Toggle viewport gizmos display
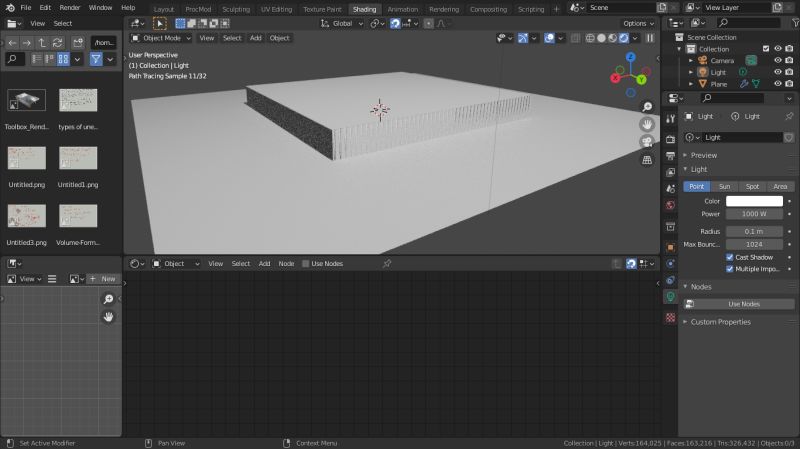 coord(522,38)
